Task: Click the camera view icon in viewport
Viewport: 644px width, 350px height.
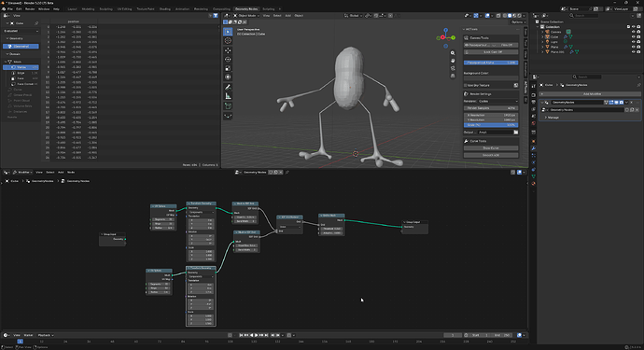Action: point(453,68)
